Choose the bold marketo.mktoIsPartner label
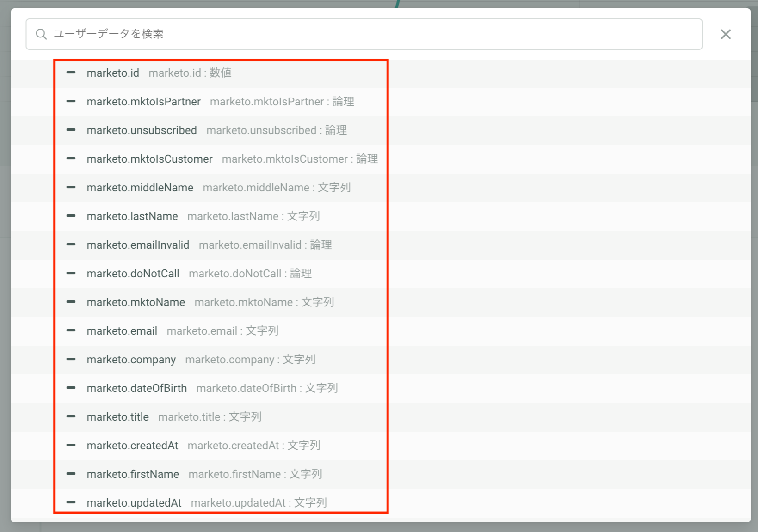The image size is (758, 532). [144, 102]
